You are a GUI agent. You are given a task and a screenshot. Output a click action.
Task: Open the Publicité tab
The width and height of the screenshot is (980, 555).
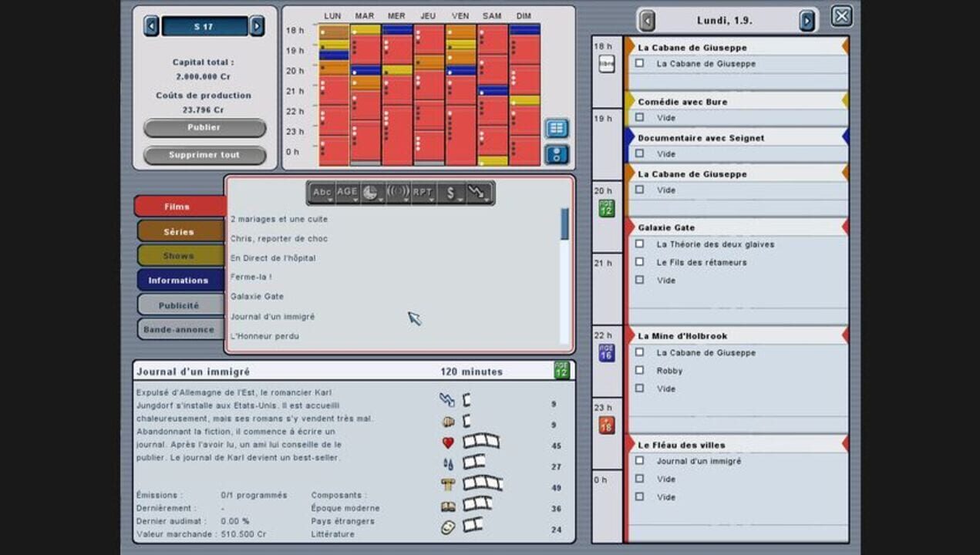(x=179, y=304)
